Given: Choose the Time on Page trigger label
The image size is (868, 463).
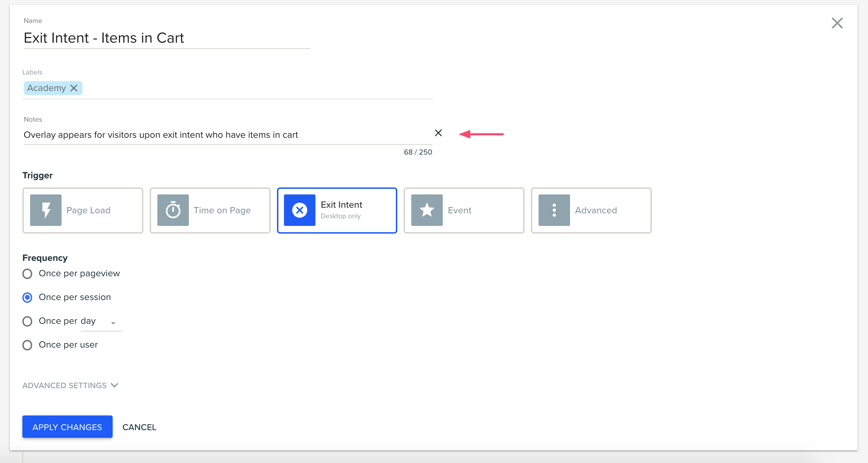Looking at the screenshot, I should [222, 210].
